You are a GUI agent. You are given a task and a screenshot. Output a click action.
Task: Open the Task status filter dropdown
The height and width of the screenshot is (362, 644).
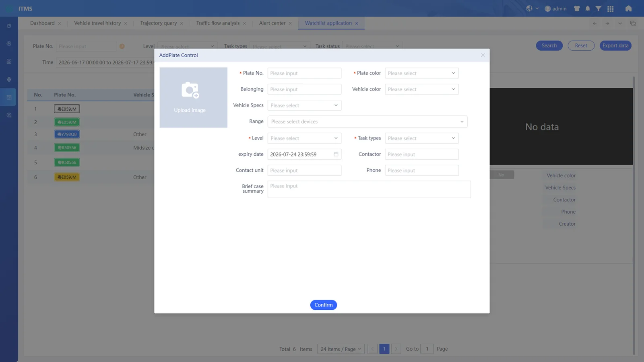click(x=372, y=46)
